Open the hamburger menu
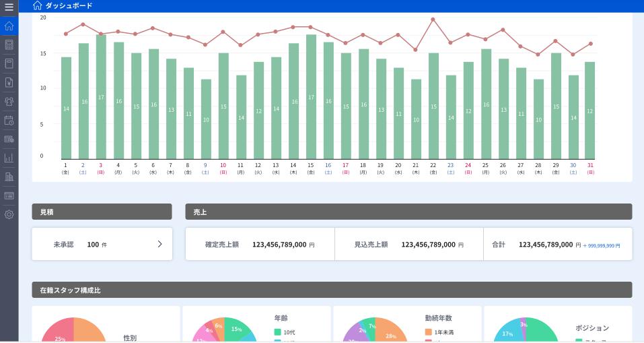The width and height of the screenshot is (644, 343). click(9, 7)
